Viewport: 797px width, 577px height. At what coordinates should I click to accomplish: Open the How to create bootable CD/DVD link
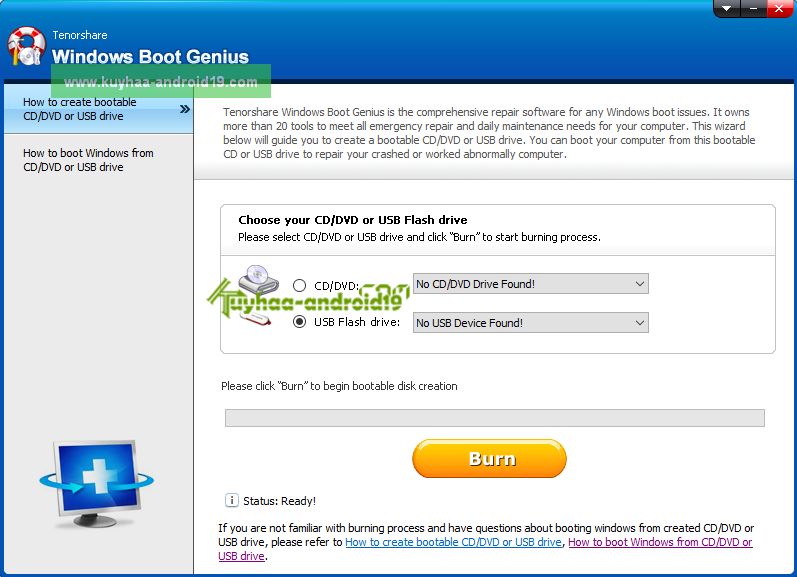(x=453, y=542)
